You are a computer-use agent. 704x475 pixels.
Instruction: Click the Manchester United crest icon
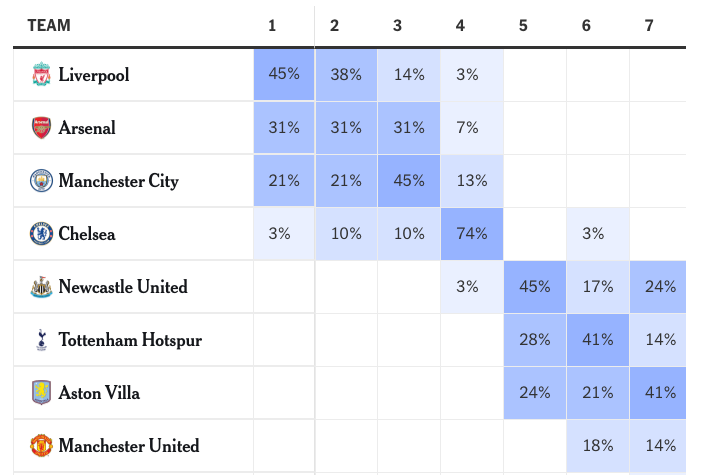click(40, 446)
